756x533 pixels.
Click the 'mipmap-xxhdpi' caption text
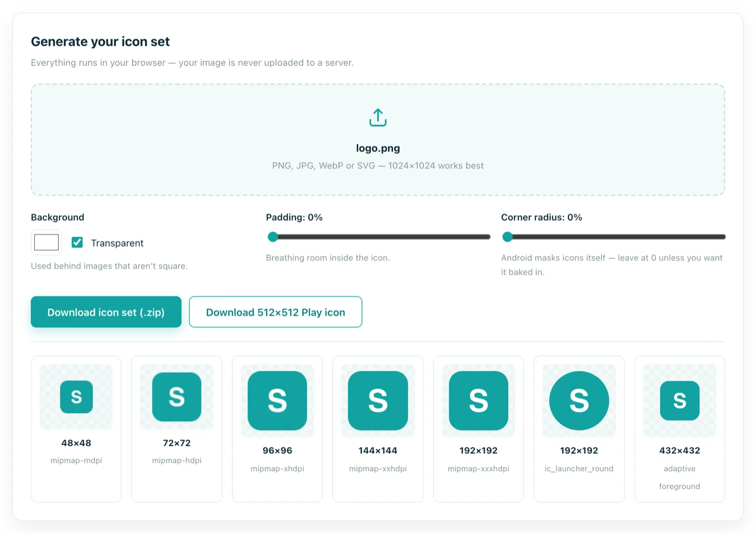(378, 469)
